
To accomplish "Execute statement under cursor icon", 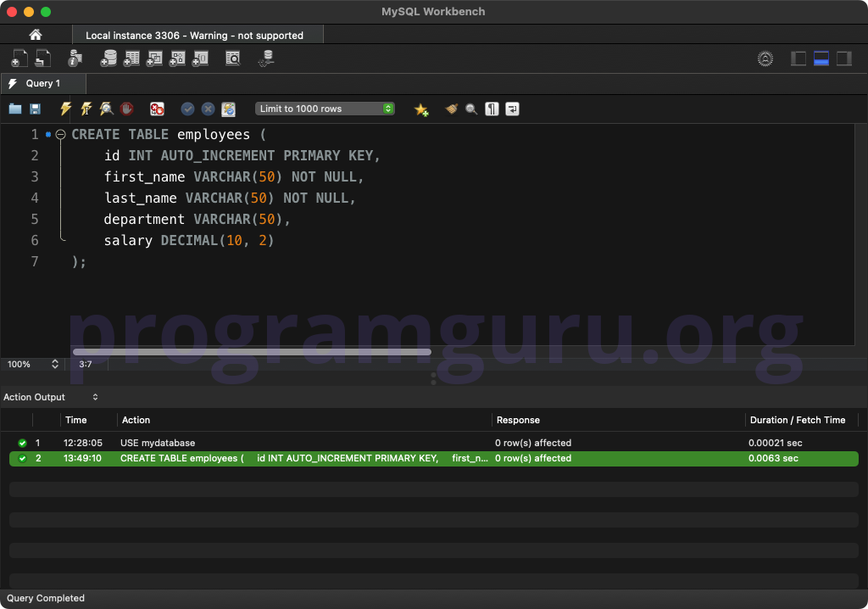I will coord(86,109).
